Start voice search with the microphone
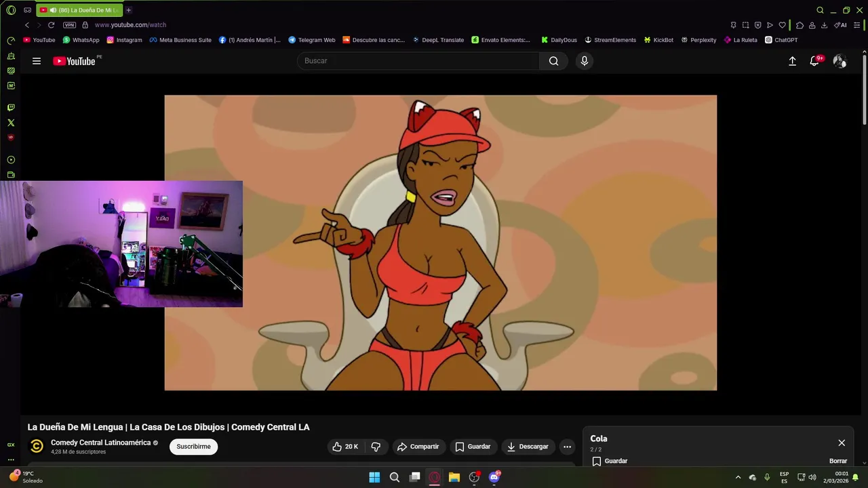This screenshot has height=488, width=868. tap(585, 61)
